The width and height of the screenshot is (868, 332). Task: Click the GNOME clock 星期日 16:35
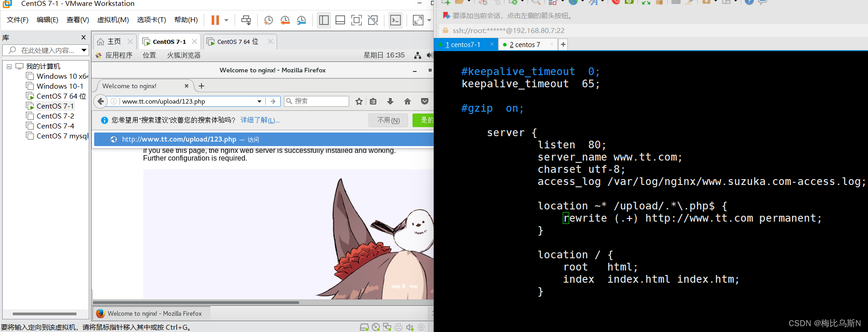pos(384,55)
